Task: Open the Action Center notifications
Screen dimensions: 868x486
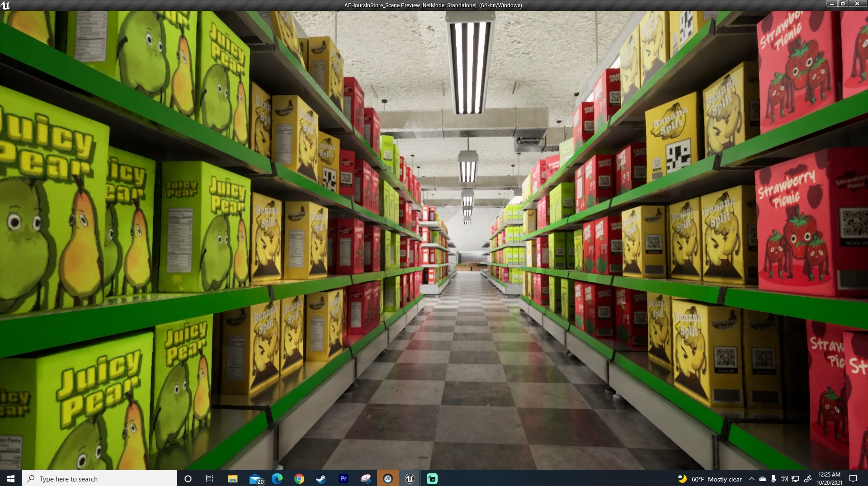Action: (853, 479)
